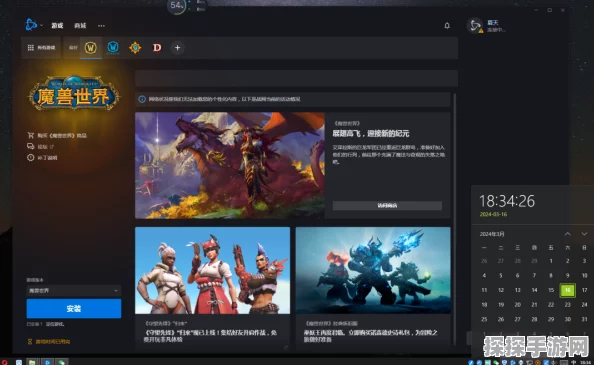Open the dragon featured banner image

pos(230,165)
